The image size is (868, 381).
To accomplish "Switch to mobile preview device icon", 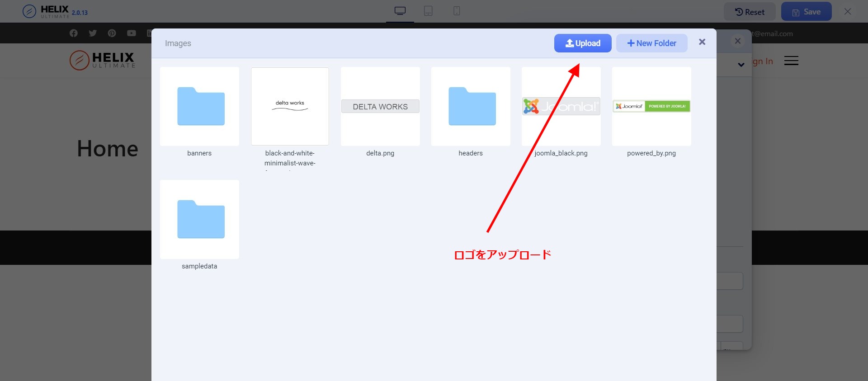I will [x=457, y=11].
